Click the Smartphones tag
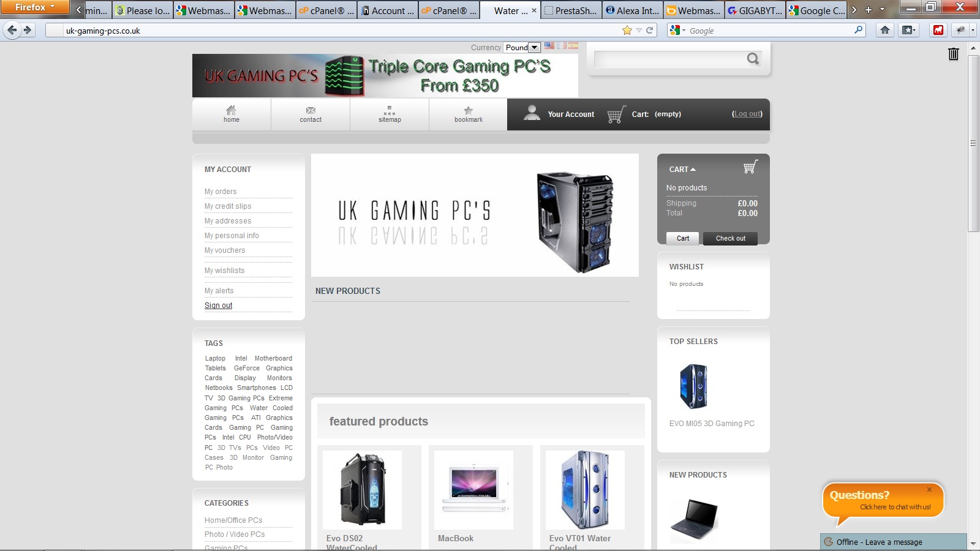 (x=257, y=388)
